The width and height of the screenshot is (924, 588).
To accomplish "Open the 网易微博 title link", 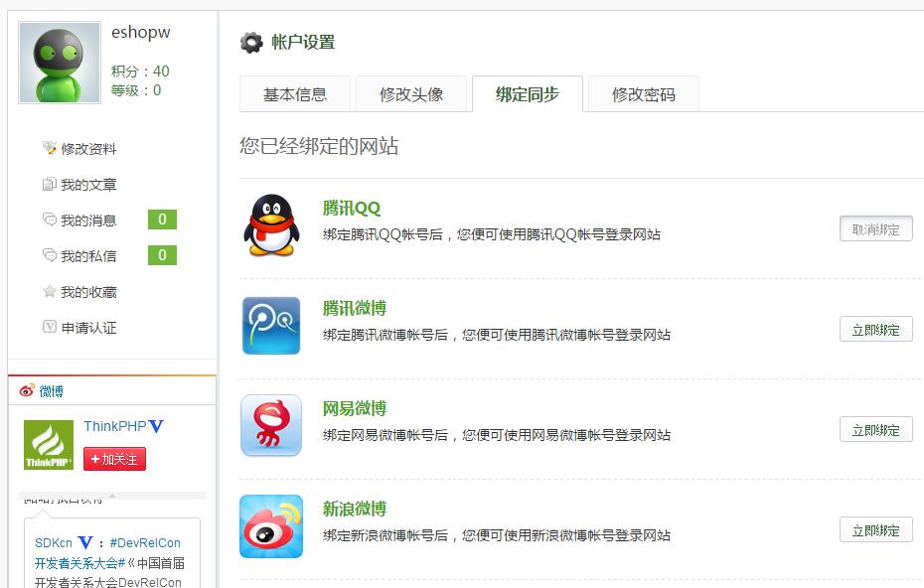I will point(354,408).
